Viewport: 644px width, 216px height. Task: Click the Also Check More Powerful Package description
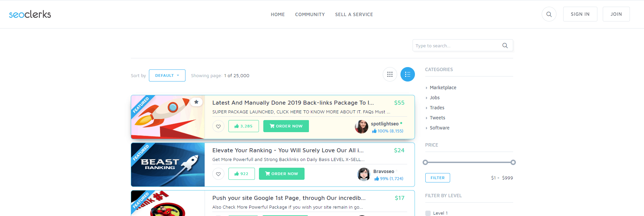tap(287, 207)
